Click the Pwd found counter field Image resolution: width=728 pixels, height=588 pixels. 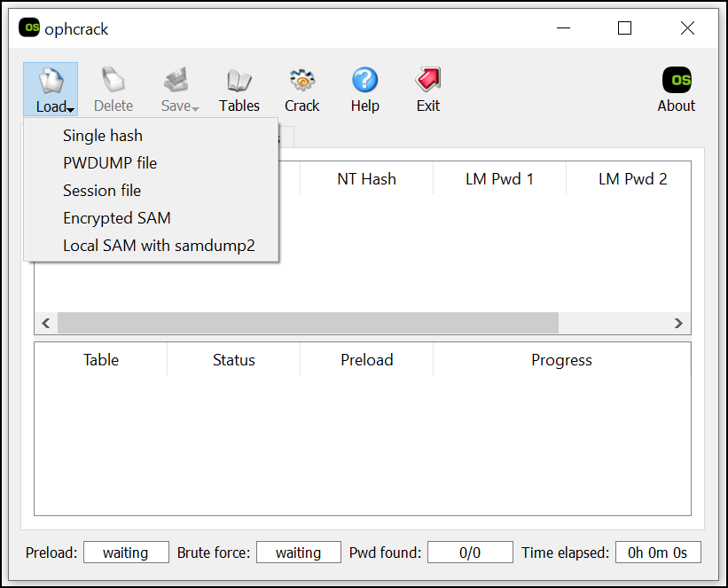(x=470, y=553)
